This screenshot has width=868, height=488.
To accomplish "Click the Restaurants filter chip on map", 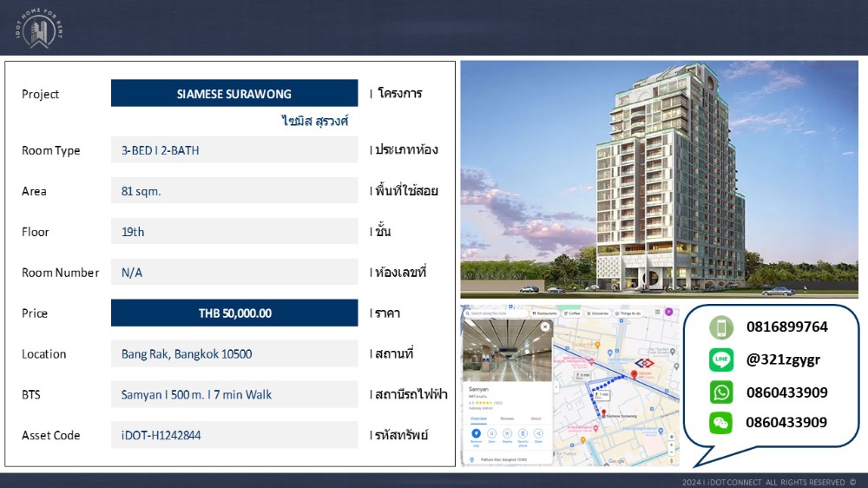I will tap(546, 313).
